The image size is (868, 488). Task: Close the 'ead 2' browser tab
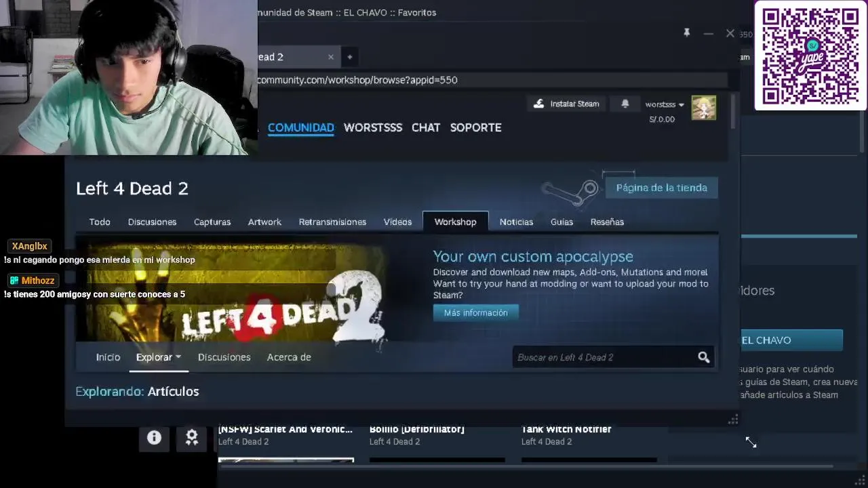(x=331, y=57)
